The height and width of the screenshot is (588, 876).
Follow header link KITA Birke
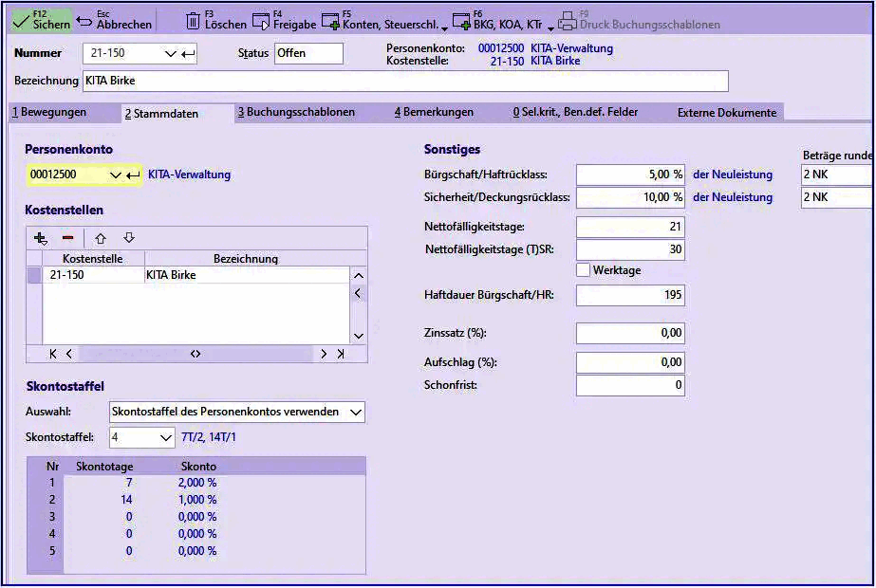point(555,61)
